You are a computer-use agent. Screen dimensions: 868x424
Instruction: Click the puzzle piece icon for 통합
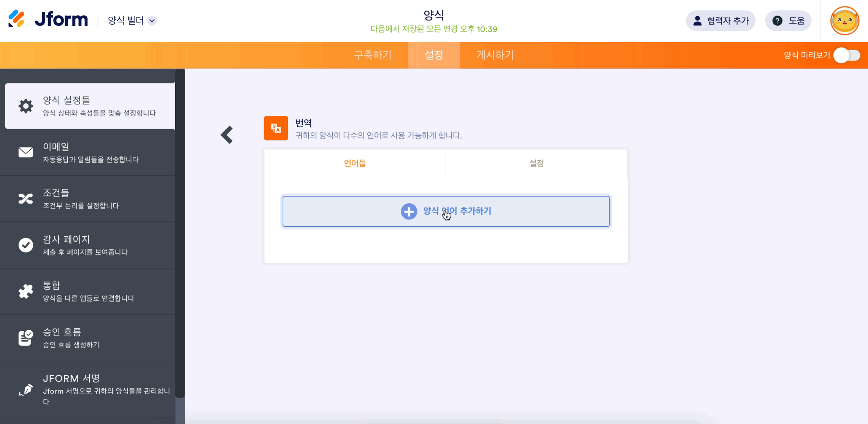pos(26,291)
